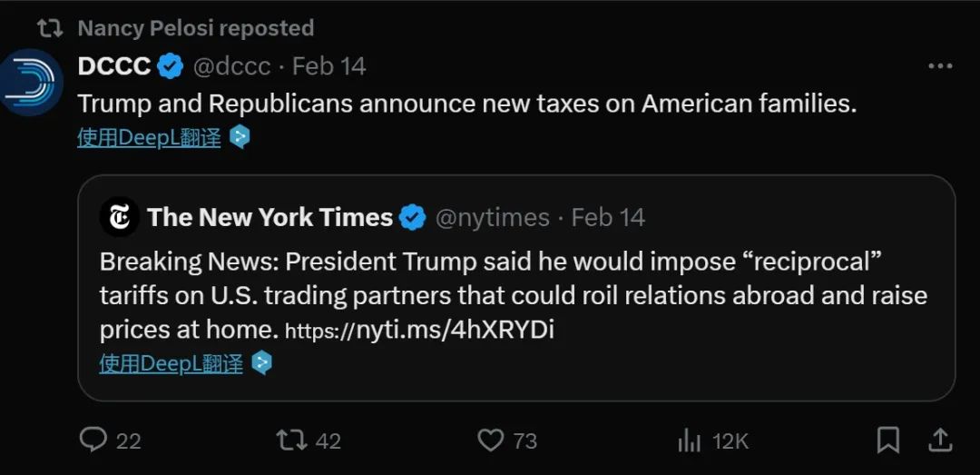Screen dimensions: 980x475
Task: Click The New York Times display name
Action: click(x=269, y=218)
